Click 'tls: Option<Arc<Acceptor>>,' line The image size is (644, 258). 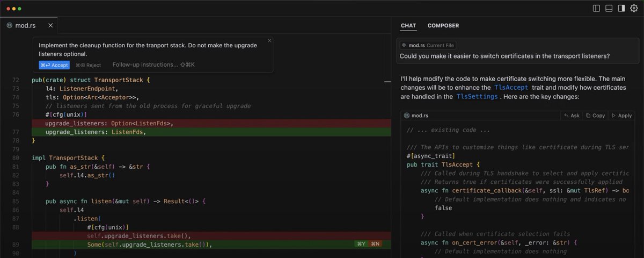(92, 97)
